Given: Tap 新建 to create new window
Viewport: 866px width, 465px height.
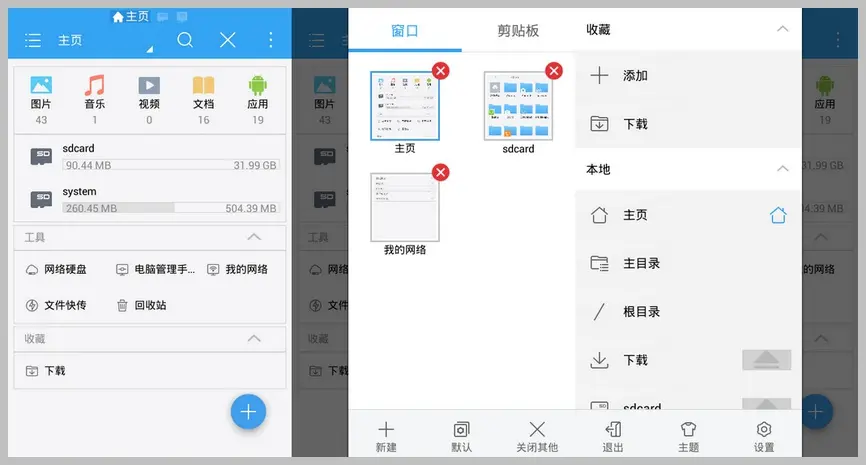Looking at the screenshot, I should tap(386, 437).
